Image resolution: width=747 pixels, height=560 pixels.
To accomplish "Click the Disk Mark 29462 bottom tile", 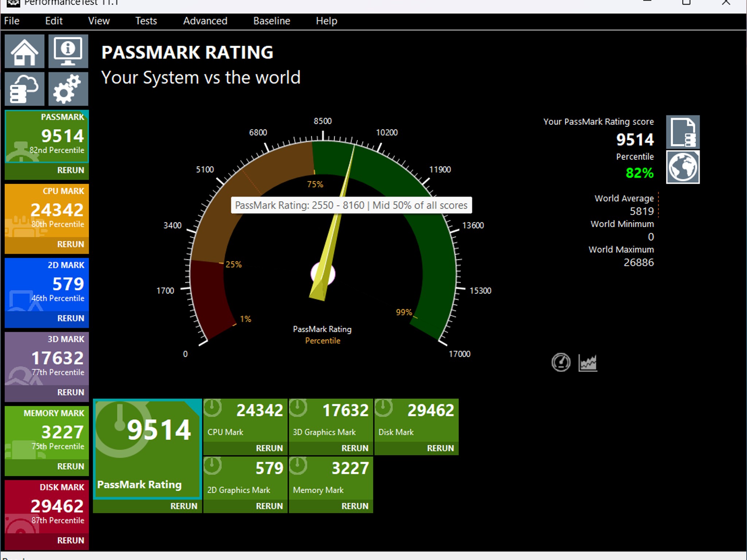I will tap(417, 420).
